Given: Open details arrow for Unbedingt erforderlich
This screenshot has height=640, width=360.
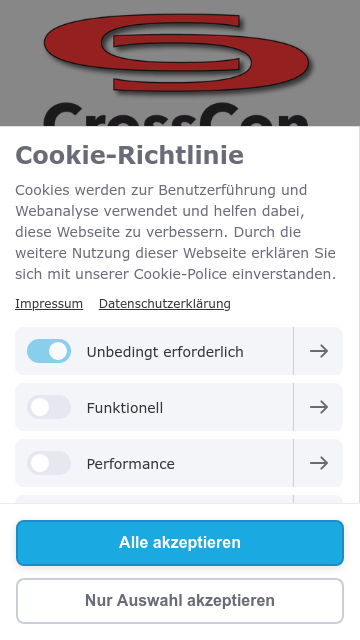Looking at the screenshot, I should [318, 351].
